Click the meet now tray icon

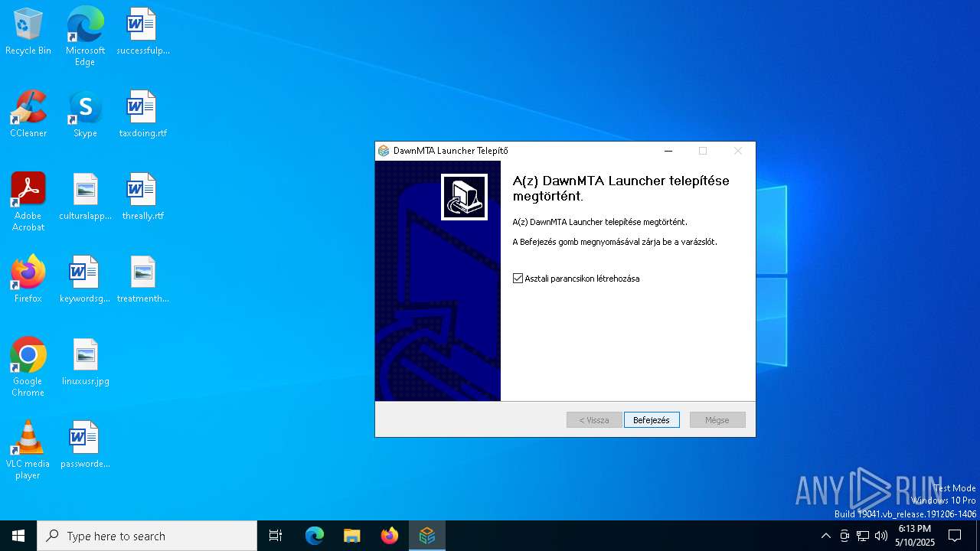click(844, 536)
